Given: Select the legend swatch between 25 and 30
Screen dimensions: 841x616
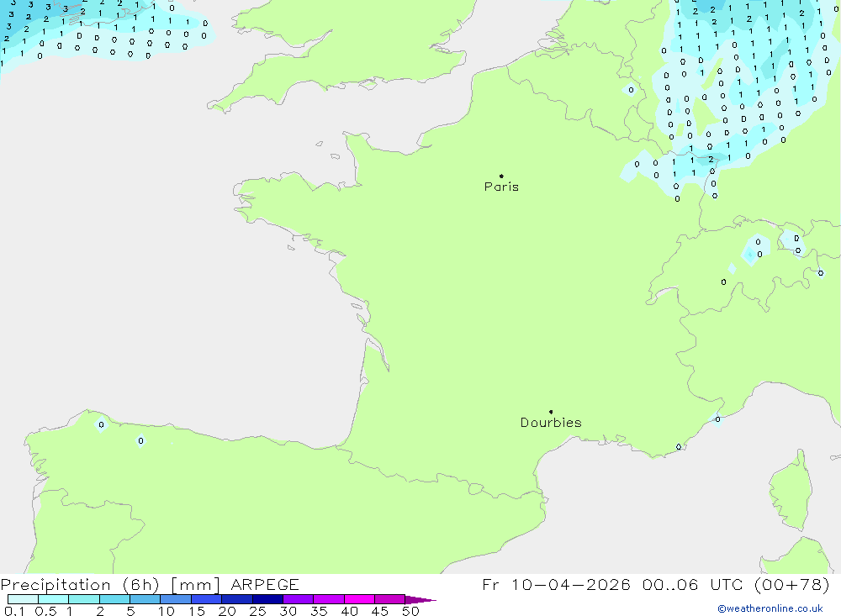Looking at the screenshot, I should point(267,599).
